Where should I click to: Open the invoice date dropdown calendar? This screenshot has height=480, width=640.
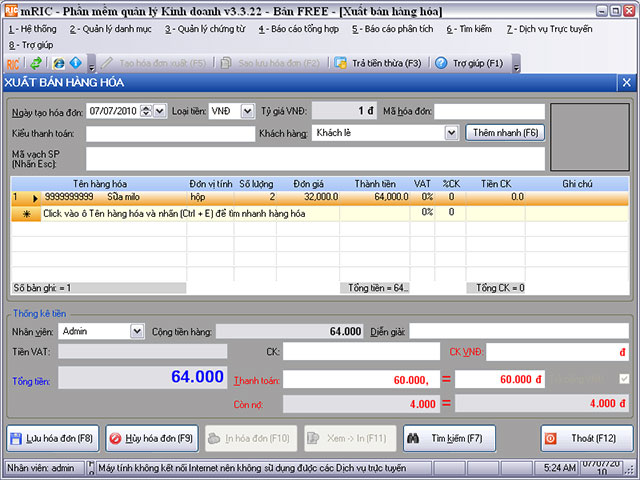click(161, 111)
